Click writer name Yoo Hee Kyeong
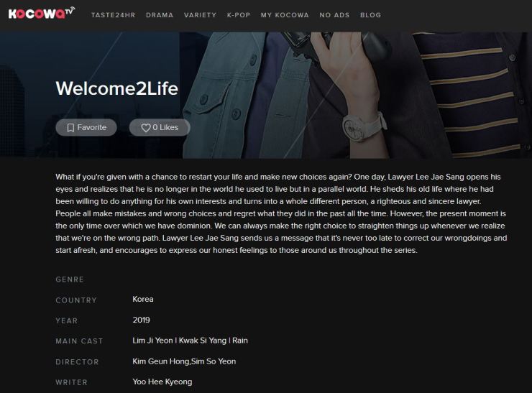The width and height of the screenshot is (532, 393). click(162, 382)
